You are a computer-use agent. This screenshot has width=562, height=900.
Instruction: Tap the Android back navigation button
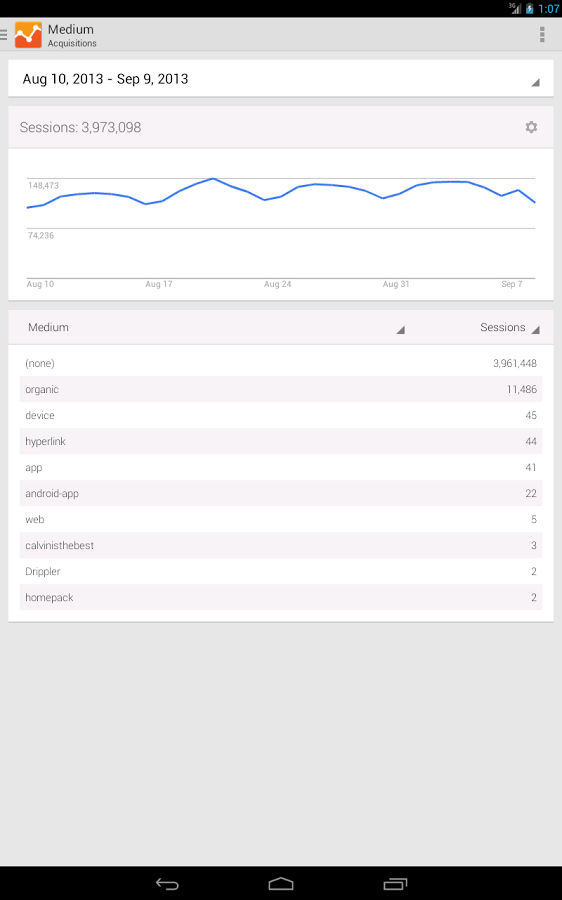[168, 884]
